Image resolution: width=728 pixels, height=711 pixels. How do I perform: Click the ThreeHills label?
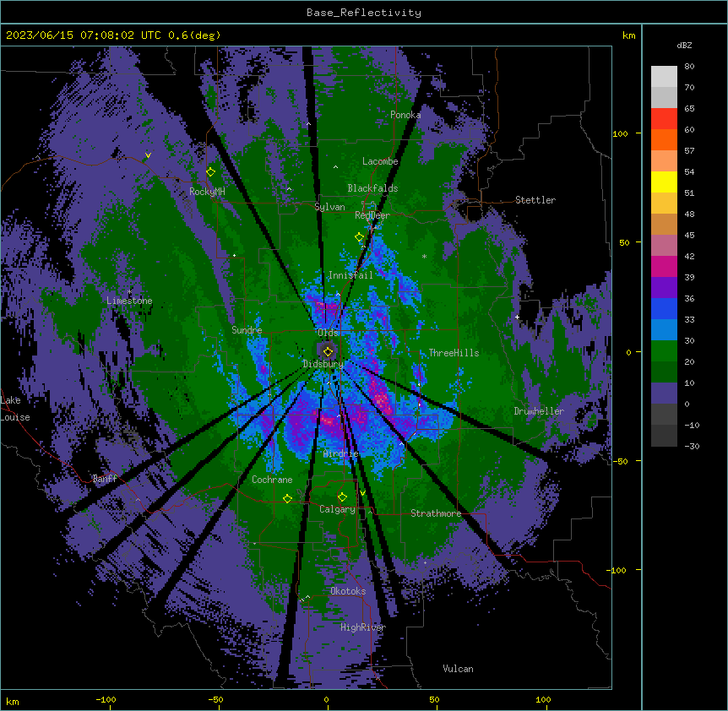(454, 353)
